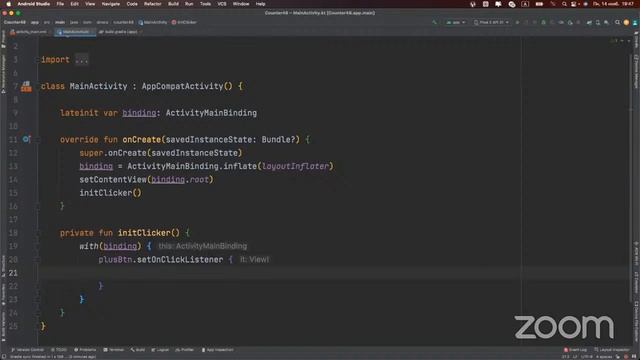Open the Build menu

click(173, 4)
